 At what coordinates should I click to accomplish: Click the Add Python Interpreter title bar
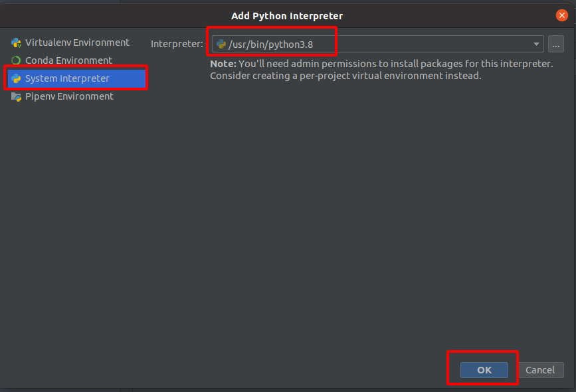point(287,15)
